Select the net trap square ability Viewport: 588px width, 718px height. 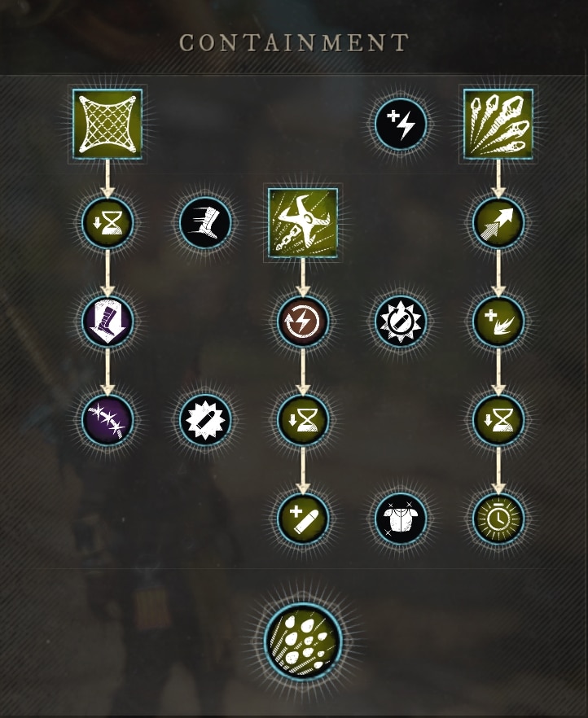(x=108, y=124)
